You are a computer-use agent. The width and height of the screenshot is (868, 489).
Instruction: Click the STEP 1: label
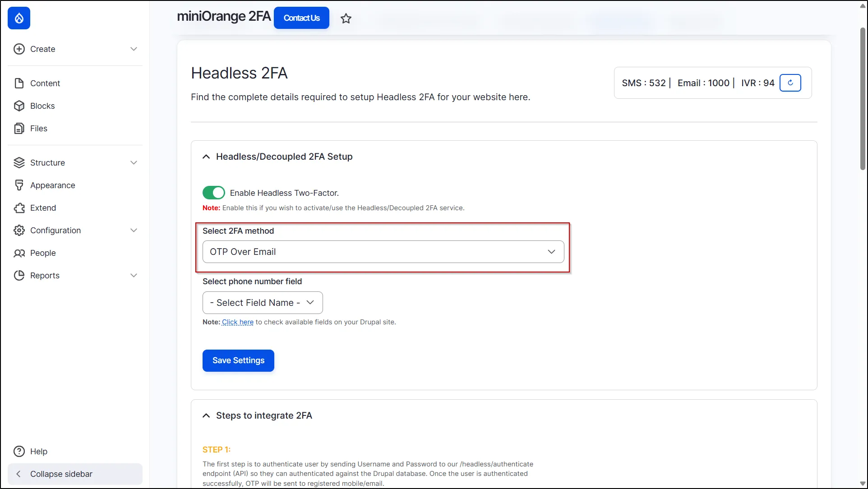217,450
